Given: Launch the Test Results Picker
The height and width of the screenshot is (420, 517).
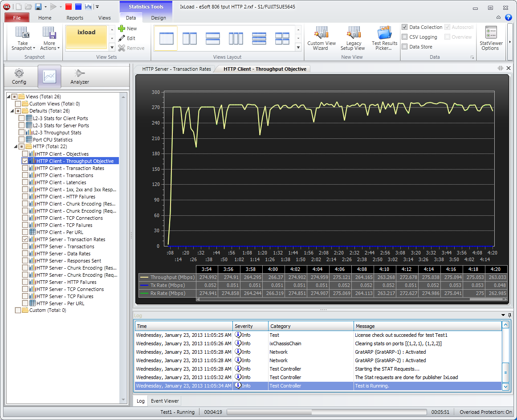Looking at the screenshot, I should click(384, 38).
